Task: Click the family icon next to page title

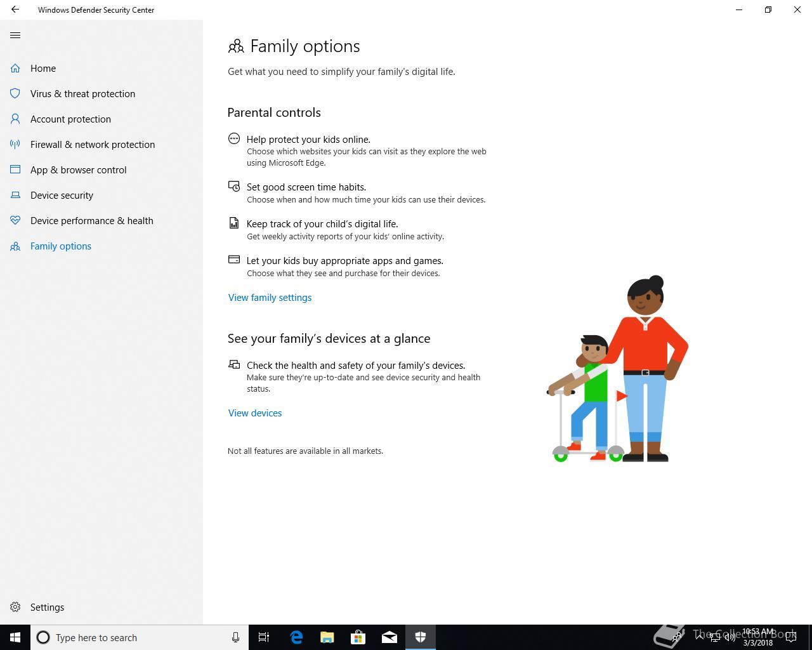Action: point(236,46)
